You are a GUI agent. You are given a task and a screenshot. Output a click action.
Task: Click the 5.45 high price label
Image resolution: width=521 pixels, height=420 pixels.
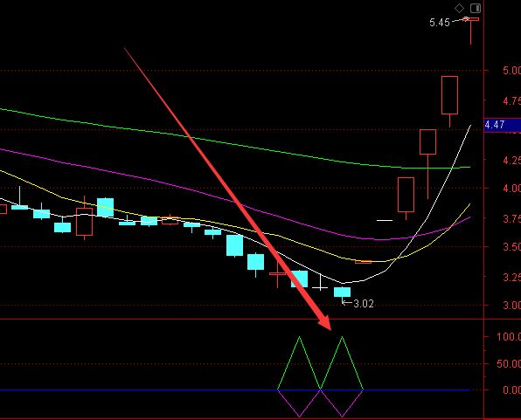(439, 23)
